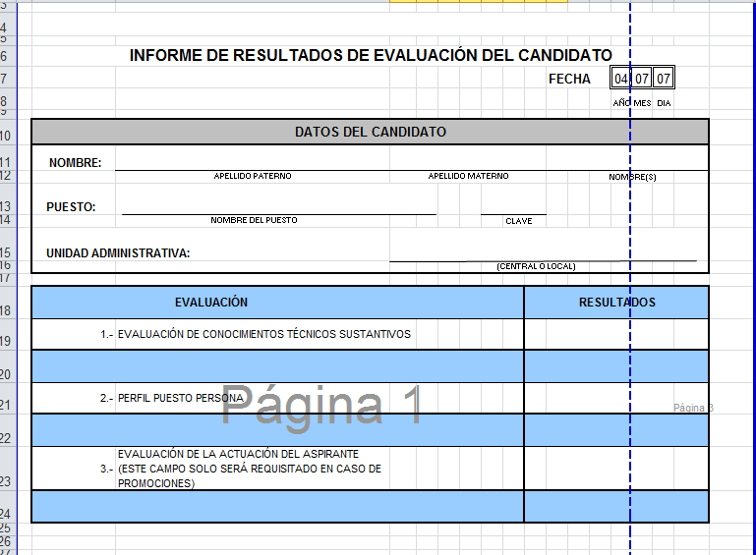Click the '2.-' item number
Screen dimensions: 756x555
106,398
